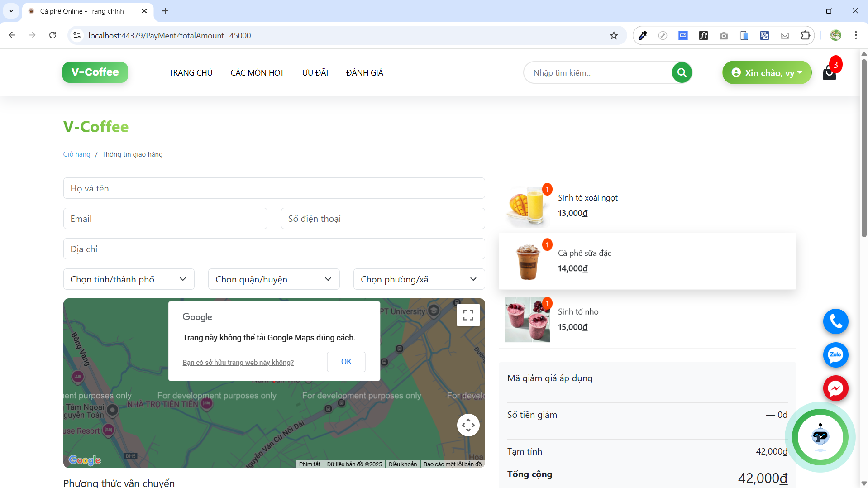Focus the 'Họ và tên' input field

tap(274, 188)
